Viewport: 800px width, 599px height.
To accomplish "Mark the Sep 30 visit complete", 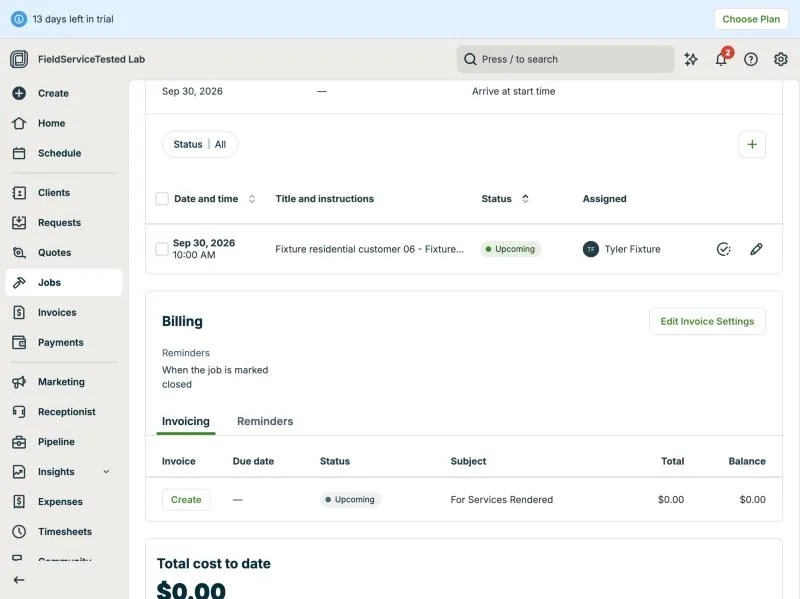I will 723,249.
